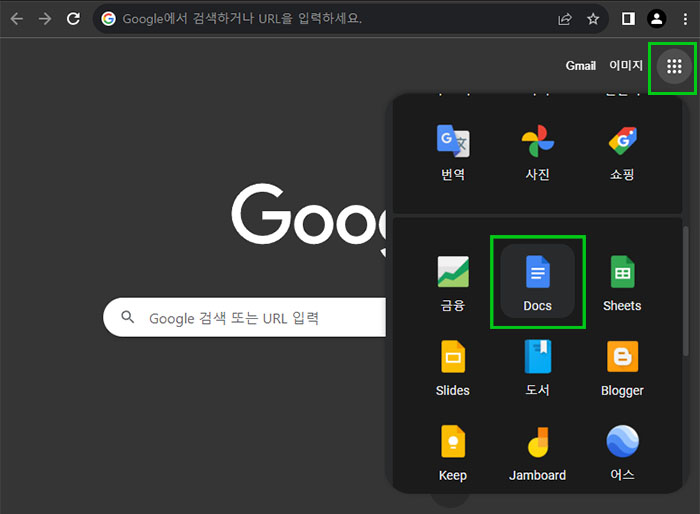Image resolution: width=700 pixels, height=514 pixels.
Task: Share this page from address bar
Action: pos(565,19)
